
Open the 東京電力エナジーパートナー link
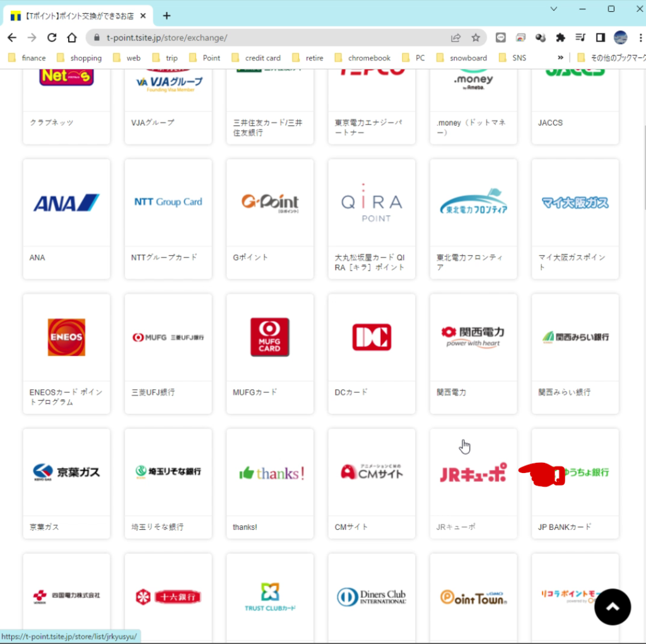(x=368, y=128)
